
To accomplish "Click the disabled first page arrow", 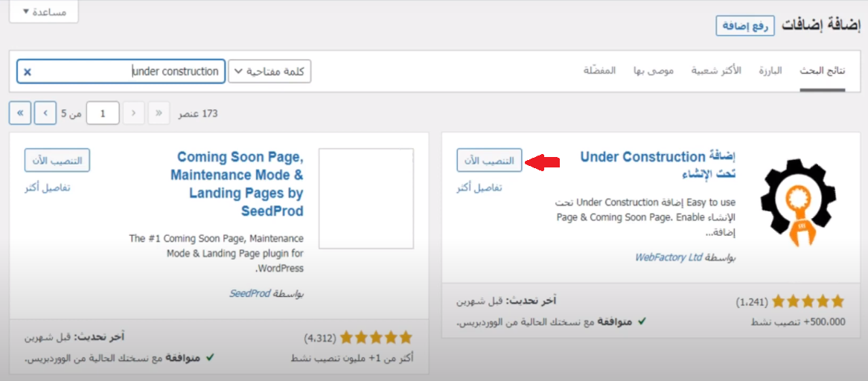I will tap(159, 113).
